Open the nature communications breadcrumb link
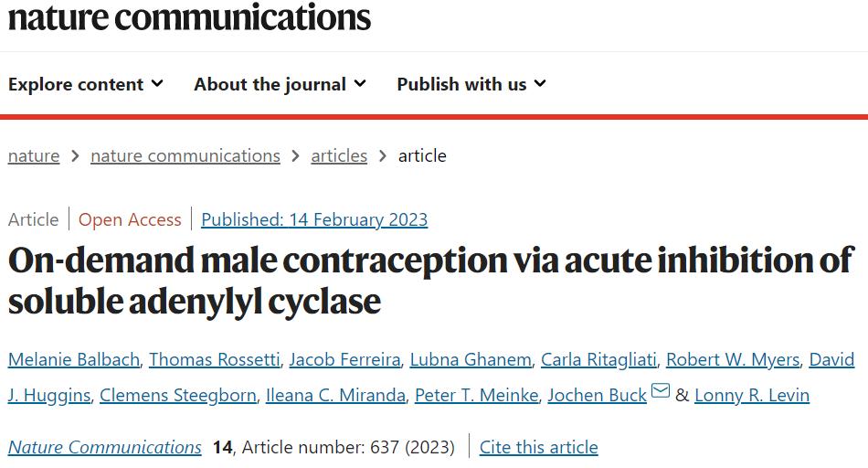 [185, 155]
